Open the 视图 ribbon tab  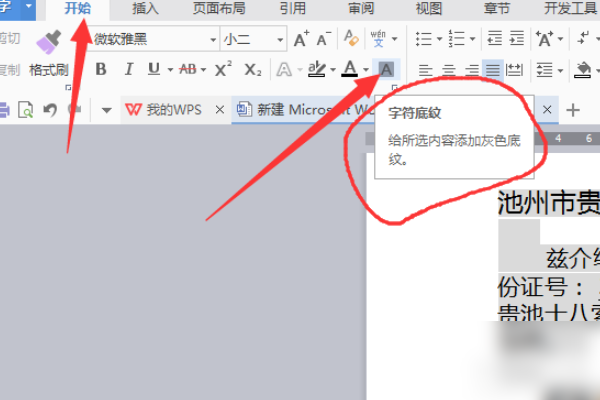(429, 8)
